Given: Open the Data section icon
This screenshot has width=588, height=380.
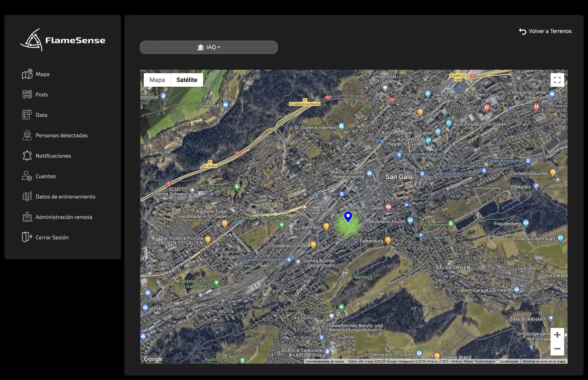Looking at the screenshot, I should tap(27, 115).
